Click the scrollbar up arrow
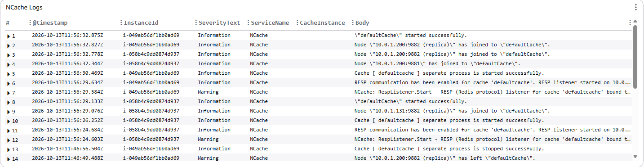 pos(635,22)
